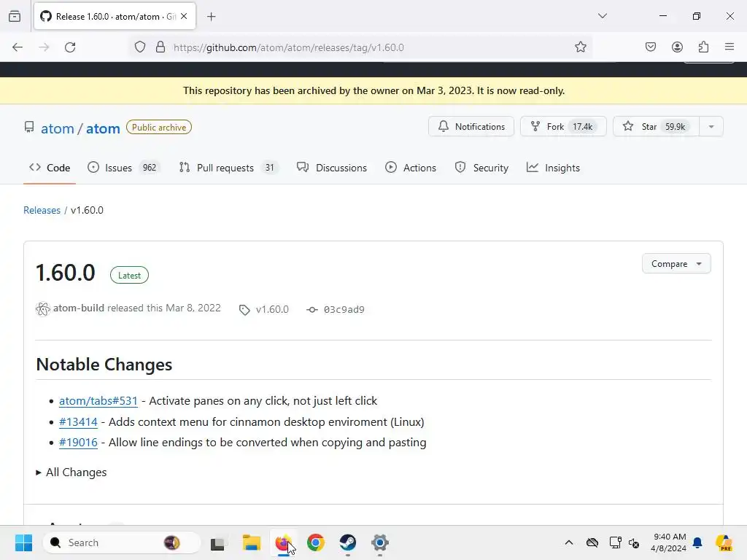Open the Windows Start menu
Viewport: 747px width, 560px height.
[x=23, y=542]
